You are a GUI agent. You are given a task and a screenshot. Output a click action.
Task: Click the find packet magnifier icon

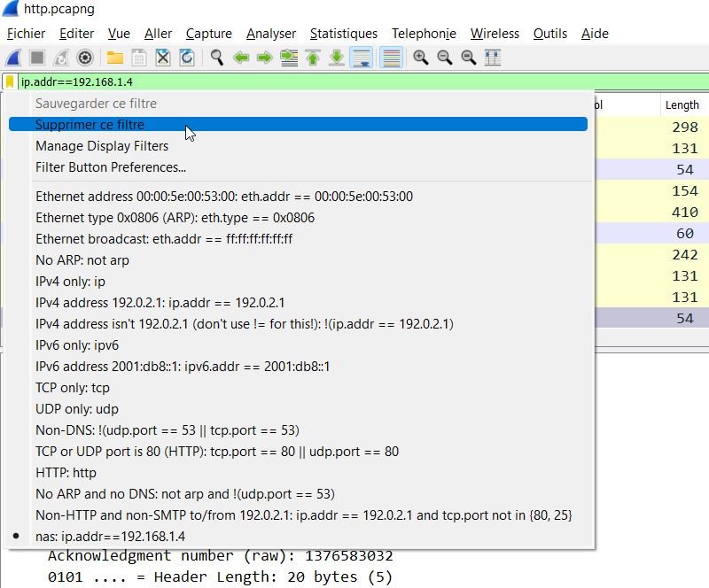coord(216,58)
